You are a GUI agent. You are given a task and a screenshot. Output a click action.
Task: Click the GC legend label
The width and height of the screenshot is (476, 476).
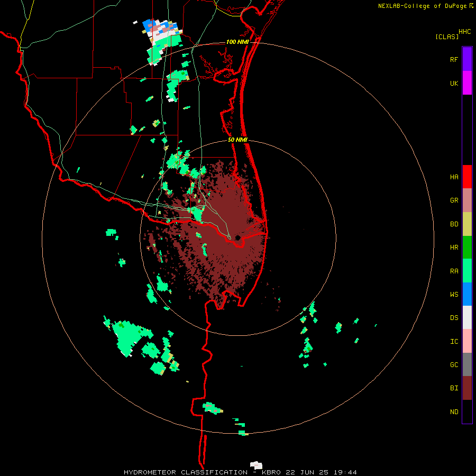(x=454, y=364)
